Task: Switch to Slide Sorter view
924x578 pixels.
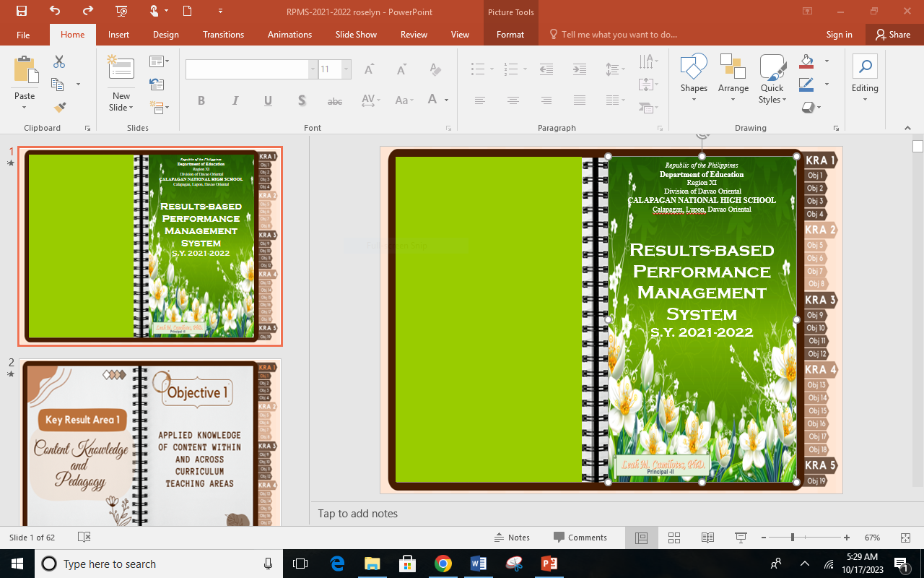Action: tap(674, 538)
